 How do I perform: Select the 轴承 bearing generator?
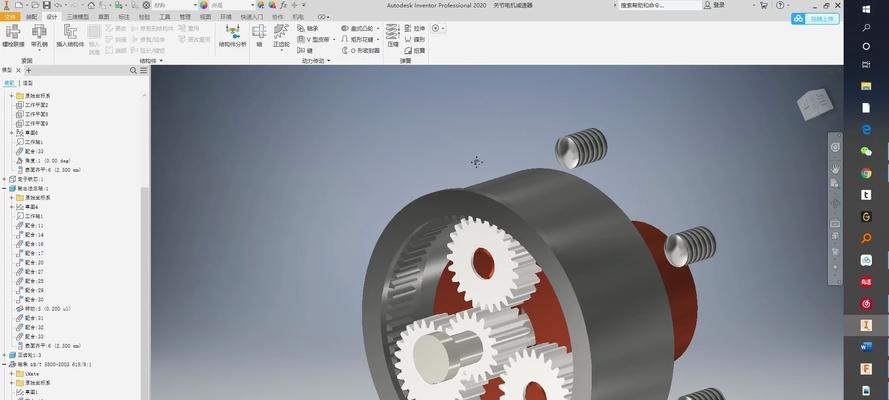[x=308, y=28]
